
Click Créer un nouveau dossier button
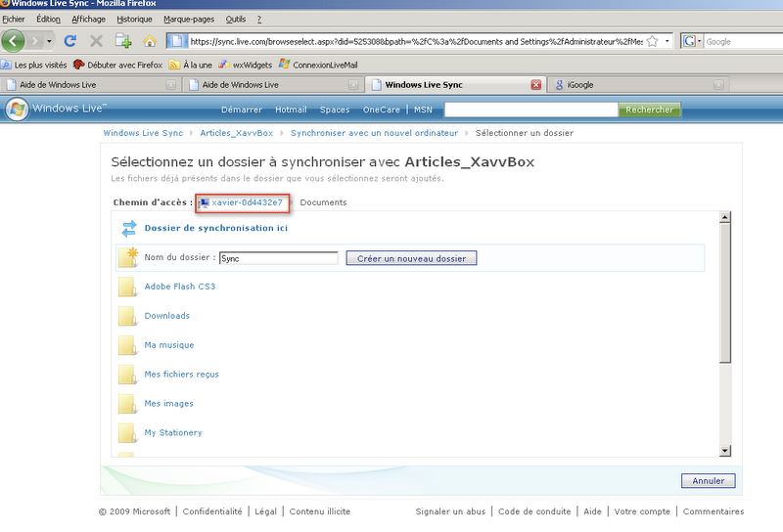click(x=411, y=258)
